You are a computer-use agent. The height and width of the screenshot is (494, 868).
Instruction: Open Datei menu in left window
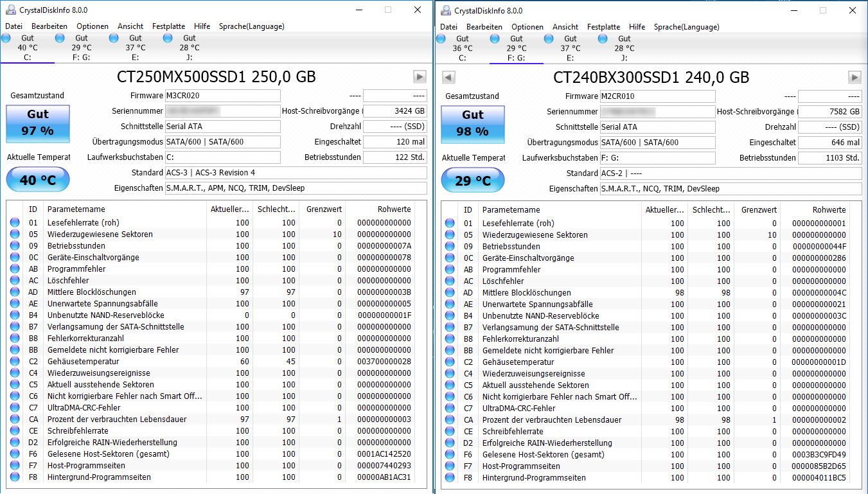tap(14, 26)
